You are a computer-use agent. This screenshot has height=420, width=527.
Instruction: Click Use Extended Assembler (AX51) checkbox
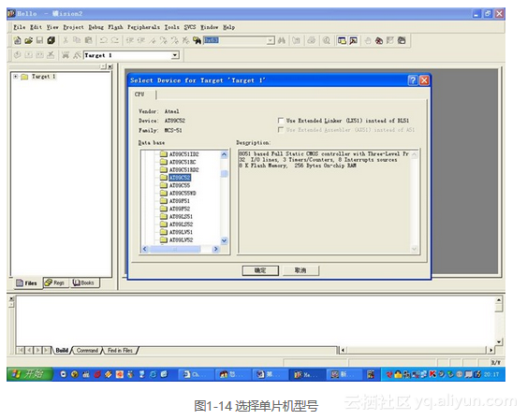pos(281,130)
